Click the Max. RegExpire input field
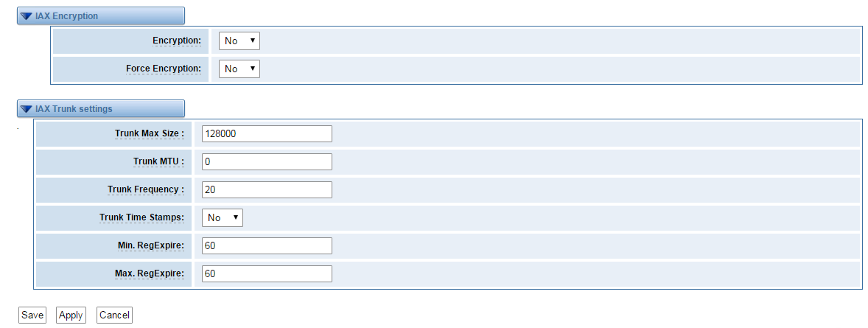This screenshot has width=868, height=328. pyautogui.click(x=267, y=273)
